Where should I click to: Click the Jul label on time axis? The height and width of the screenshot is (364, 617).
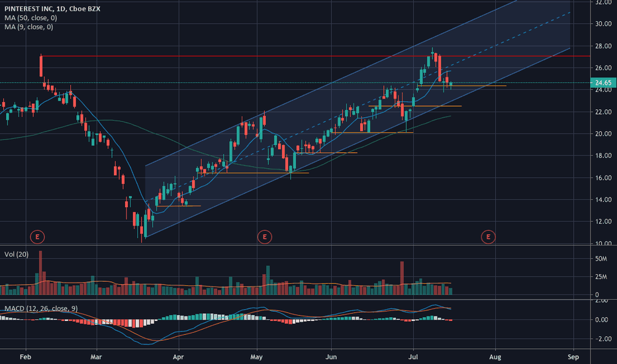pyautogui.click(x=413, y=357)
